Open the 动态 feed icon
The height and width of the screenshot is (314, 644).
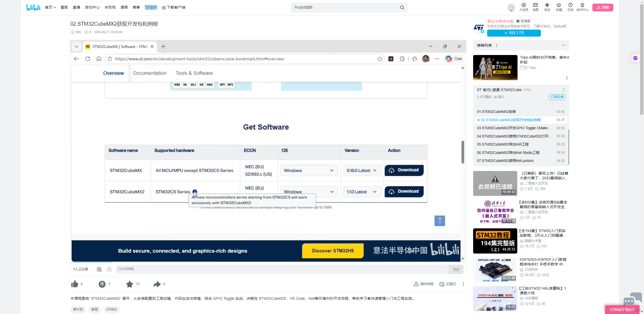click(x=547, y=7)
